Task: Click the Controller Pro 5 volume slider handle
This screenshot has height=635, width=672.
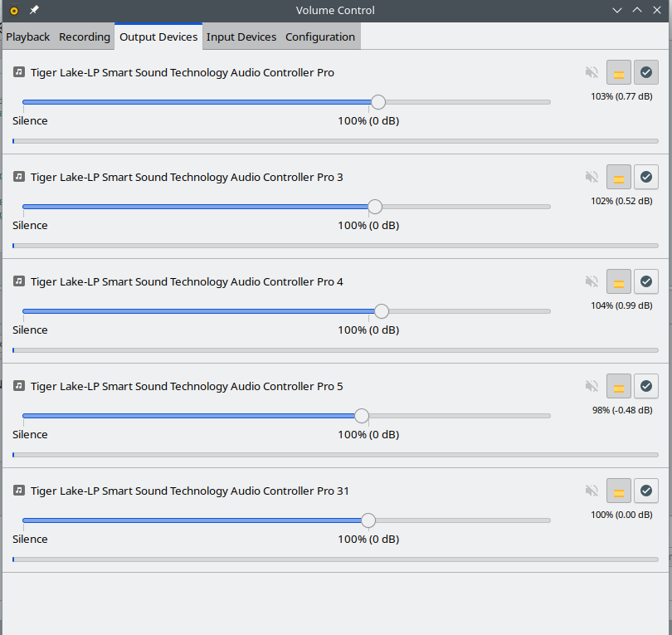Action: tap(362, 416)
